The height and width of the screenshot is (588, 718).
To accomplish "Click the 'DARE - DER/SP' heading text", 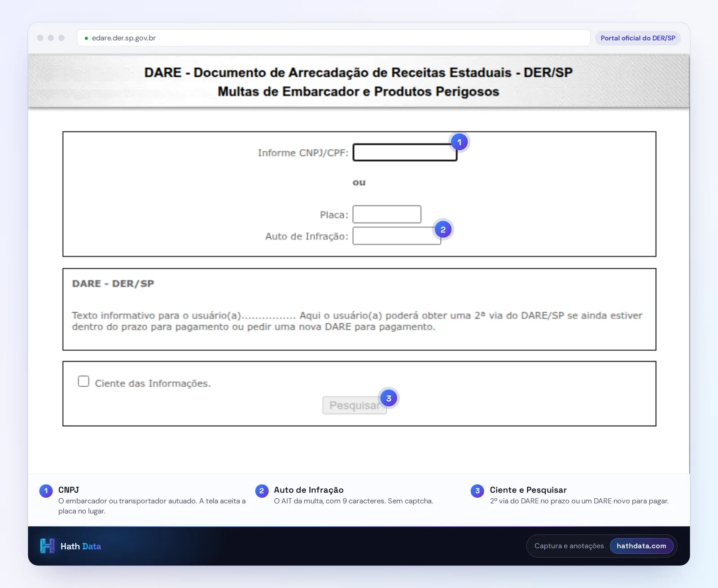I will point(113,283).
